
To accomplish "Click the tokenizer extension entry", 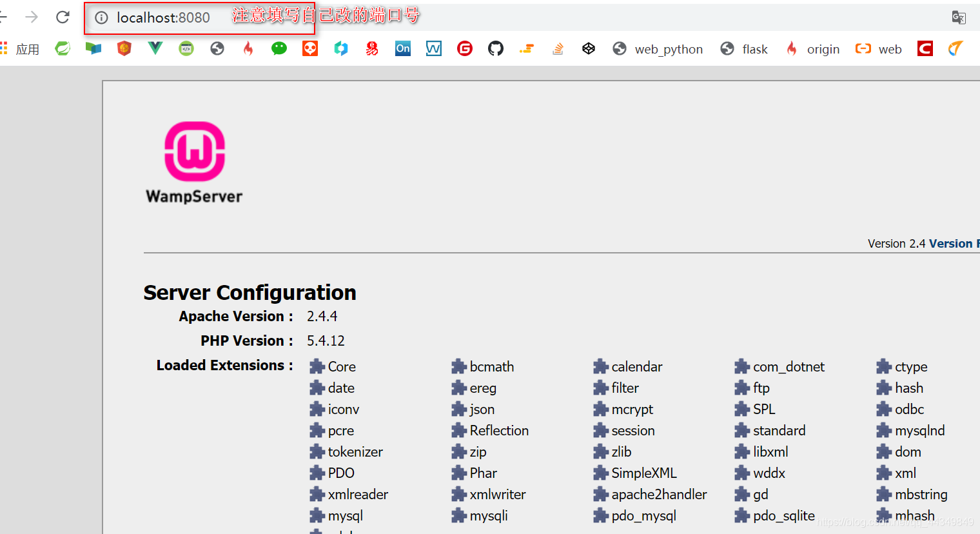I will pyautogui.click(x=346, y=451).
